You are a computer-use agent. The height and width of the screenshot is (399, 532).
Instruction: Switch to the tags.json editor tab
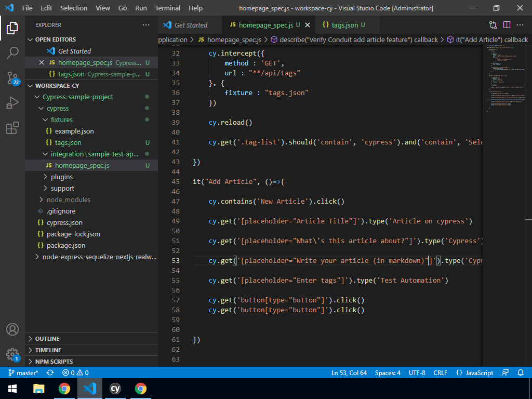[344, 25]
